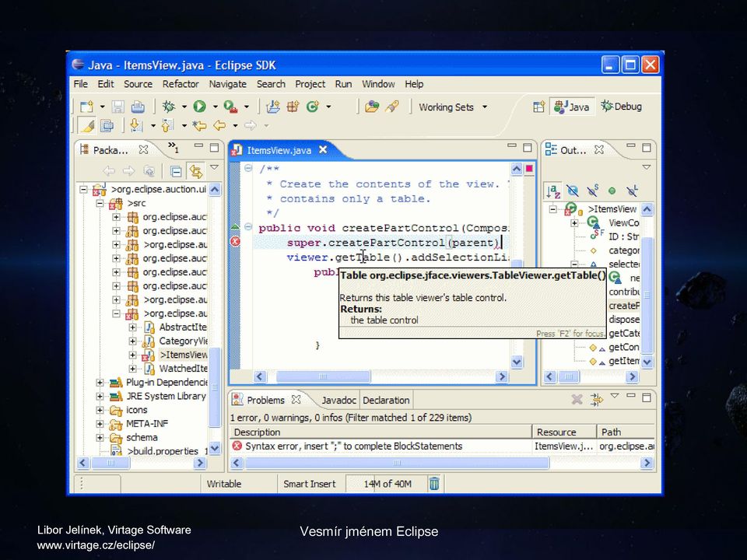
Task: Open the New wizard dropdown arrow
Action: pyautogui.click(x=102, y=107)
